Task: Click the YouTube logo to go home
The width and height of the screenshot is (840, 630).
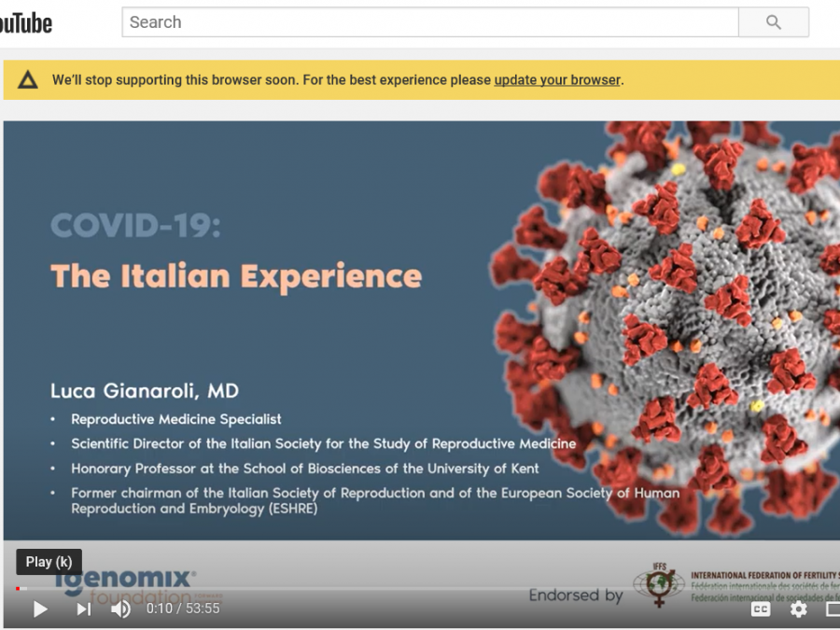Action: [26, 22]
